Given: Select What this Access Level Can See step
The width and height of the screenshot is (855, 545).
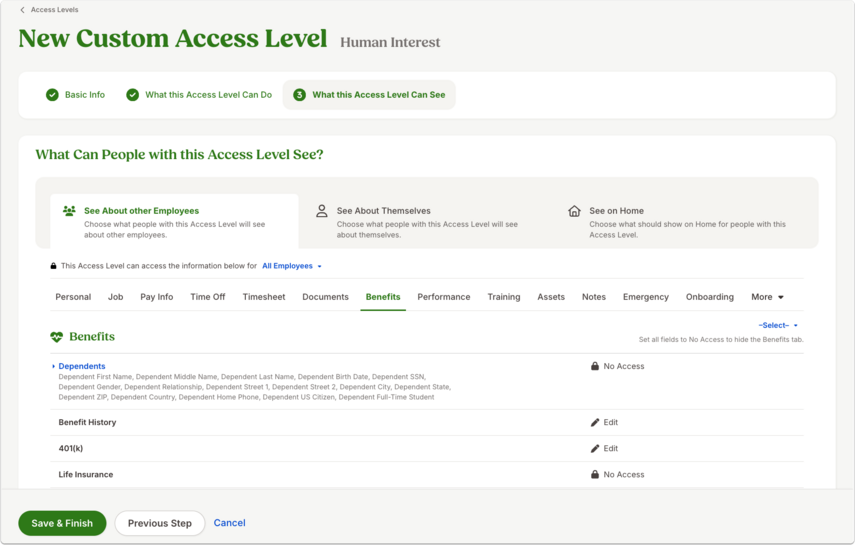Looking at the screenshot, I should tap(369, 95).
